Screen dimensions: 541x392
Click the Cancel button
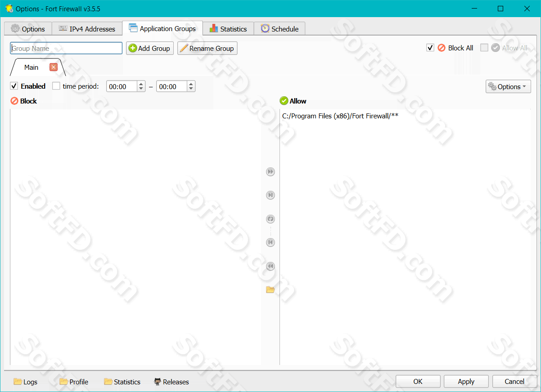[x=514, y=381]
